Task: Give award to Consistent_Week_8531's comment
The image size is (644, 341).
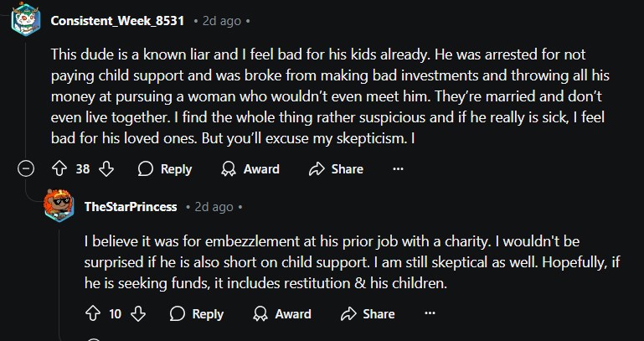Action: [x=250, y=169]
